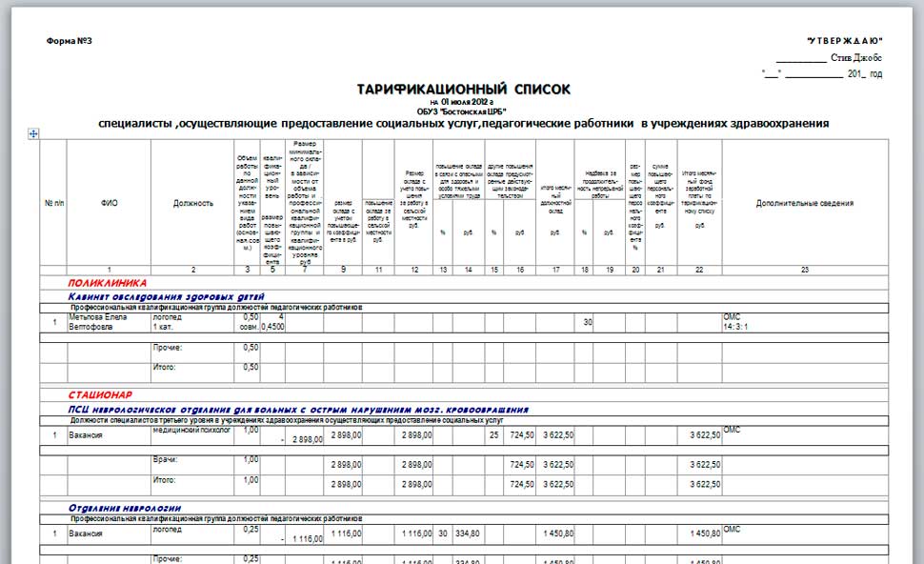Click the "30" percent next to 334,80
This screenshot has height=564, width=924.
click(443, 534)
